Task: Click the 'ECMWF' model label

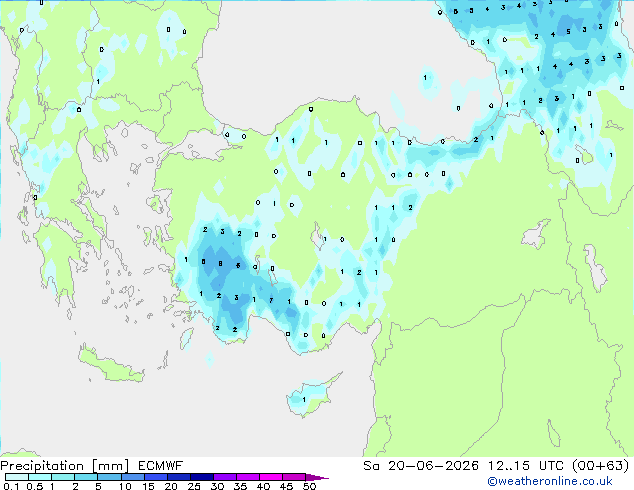Action: click(161, 466)
